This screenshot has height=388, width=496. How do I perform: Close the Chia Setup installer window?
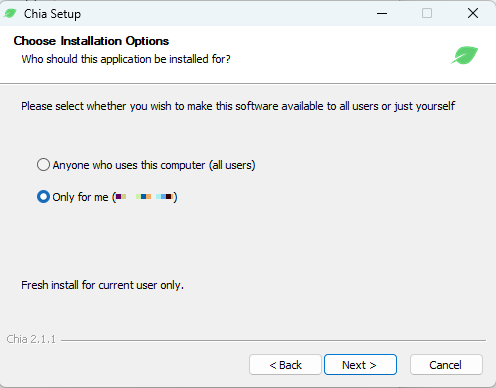(473, 13)
